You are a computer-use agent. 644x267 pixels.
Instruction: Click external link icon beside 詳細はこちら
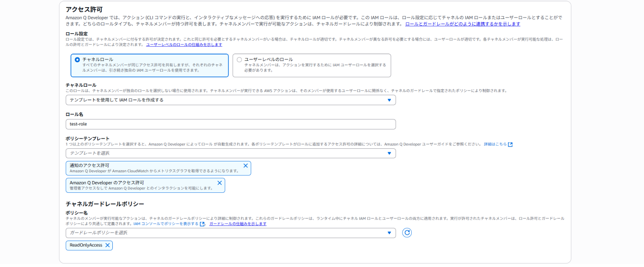pyautogui.click(x=510, y=144)
